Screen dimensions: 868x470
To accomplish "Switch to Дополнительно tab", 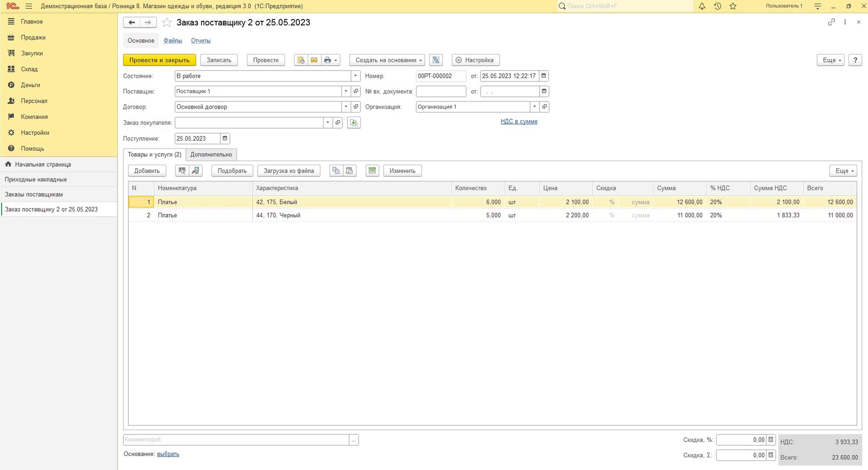I will pyautogui.click(x=211, y=154).
